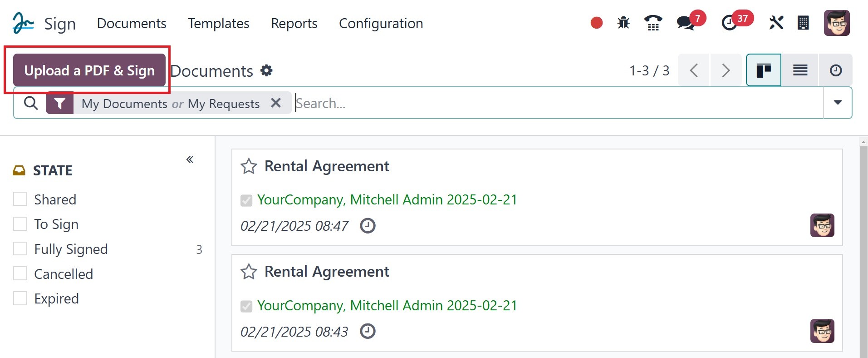Open the activities clock with 37 badge

[x=730, y=23]
